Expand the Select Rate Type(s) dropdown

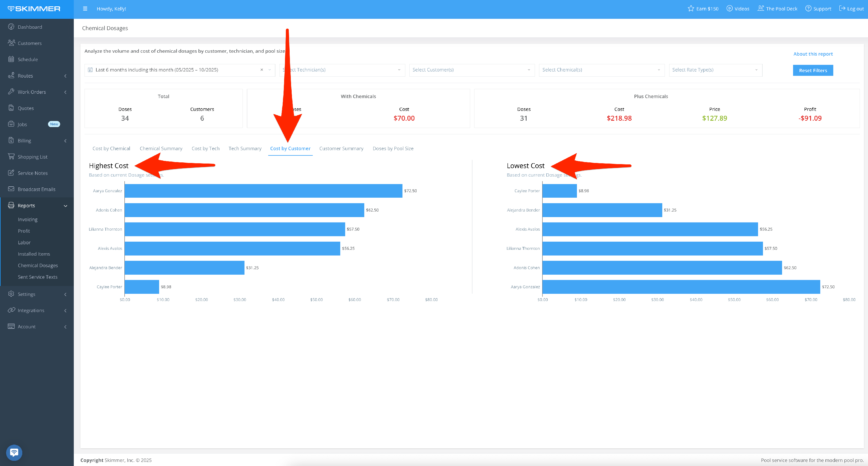(x=715, y=70)
